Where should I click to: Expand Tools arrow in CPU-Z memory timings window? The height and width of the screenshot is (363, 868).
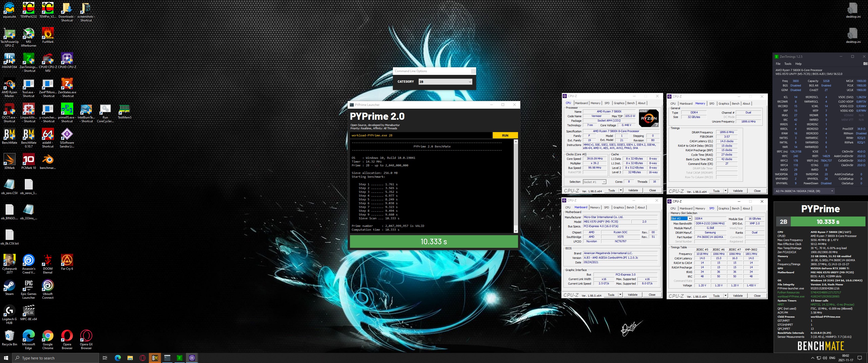[x=725, y=191]
